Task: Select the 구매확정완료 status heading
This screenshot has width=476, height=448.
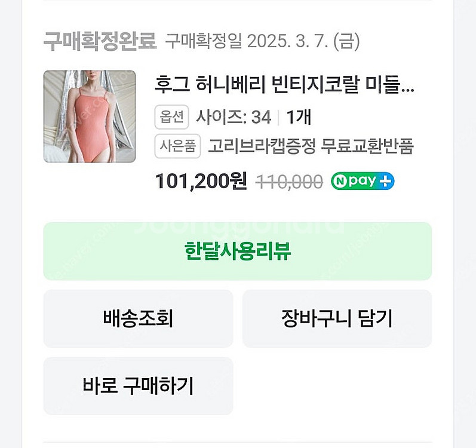Action: pyautogui.click(x=100, y=41)
